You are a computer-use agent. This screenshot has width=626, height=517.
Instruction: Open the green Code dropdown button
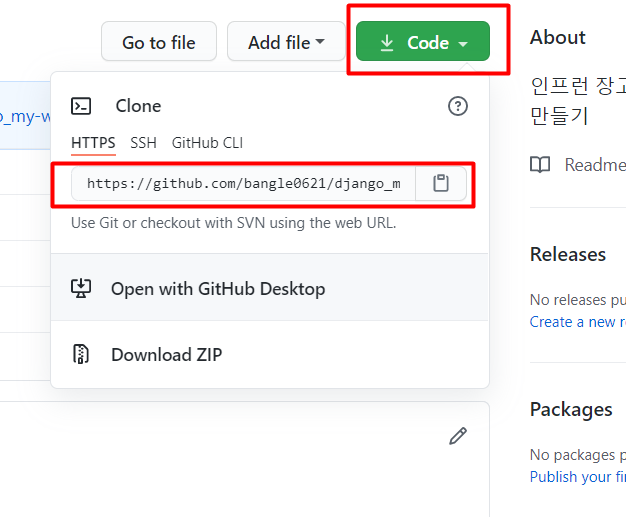coord(423,41)
